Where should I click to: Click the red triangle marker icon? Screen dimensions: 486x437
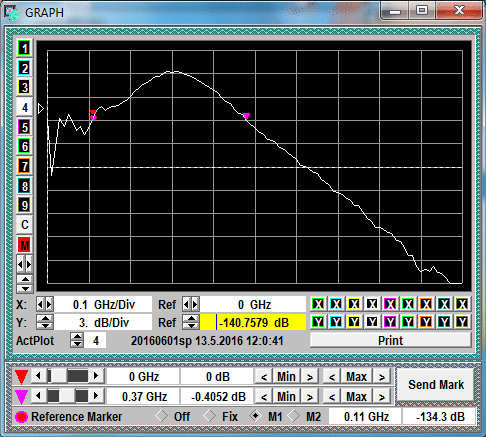21,377
